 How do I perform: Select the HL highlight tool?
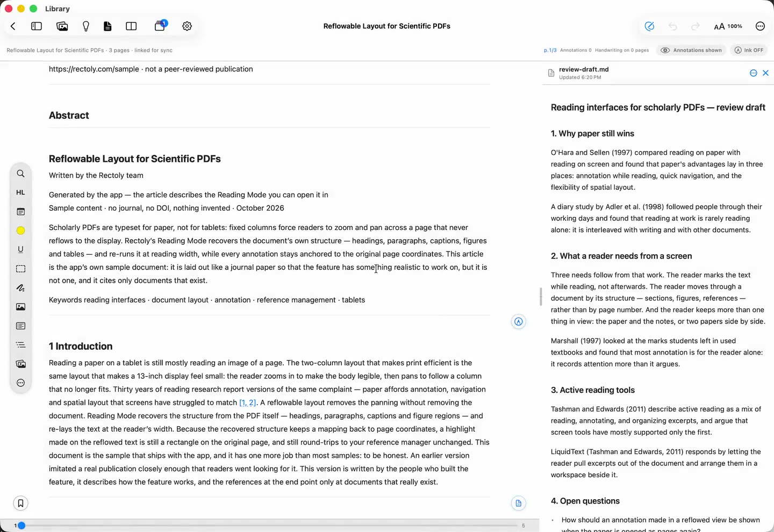tap(20, 192)
